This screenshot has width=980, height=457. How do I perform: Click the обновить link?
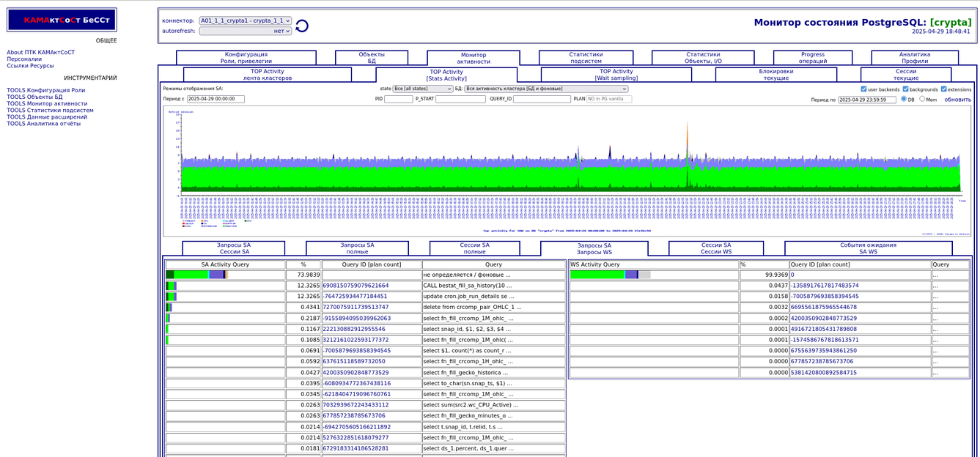[x=957, y=100]
